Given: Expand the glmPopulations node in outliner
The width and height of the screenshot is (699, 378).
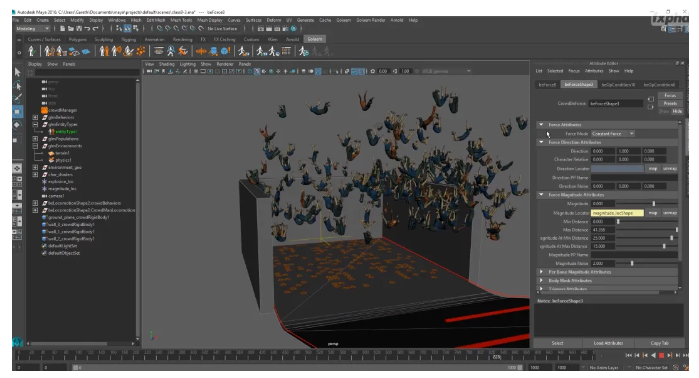Looking at the screenshot, I should point(35,139).
